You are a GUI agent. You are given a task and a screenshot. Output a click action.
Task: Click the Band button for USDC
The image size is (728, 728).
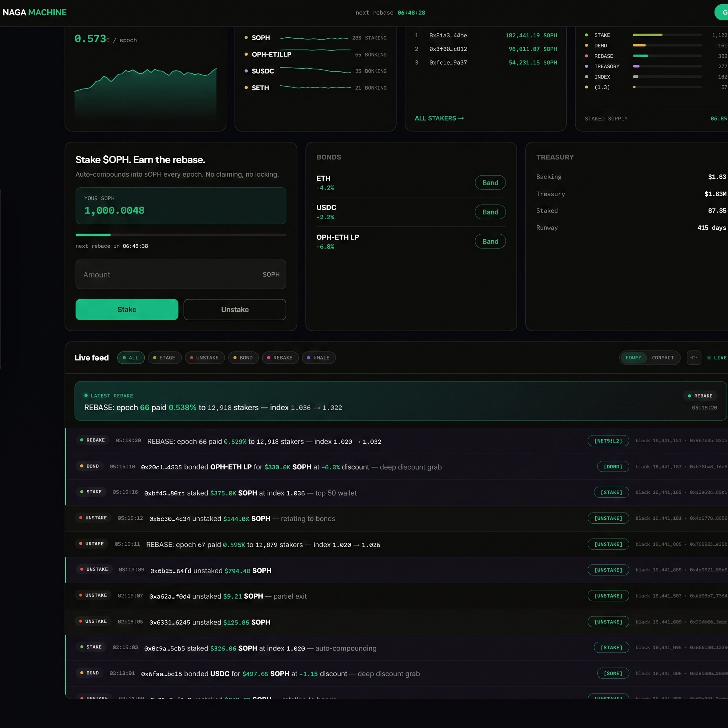pyautogui.click(x=490, y=212)
